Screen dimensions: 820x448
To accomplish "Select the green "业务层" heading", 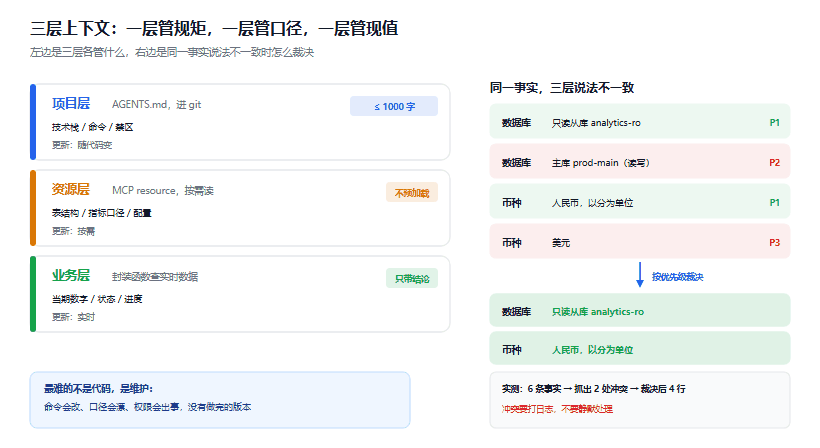I will click(71, 275).
